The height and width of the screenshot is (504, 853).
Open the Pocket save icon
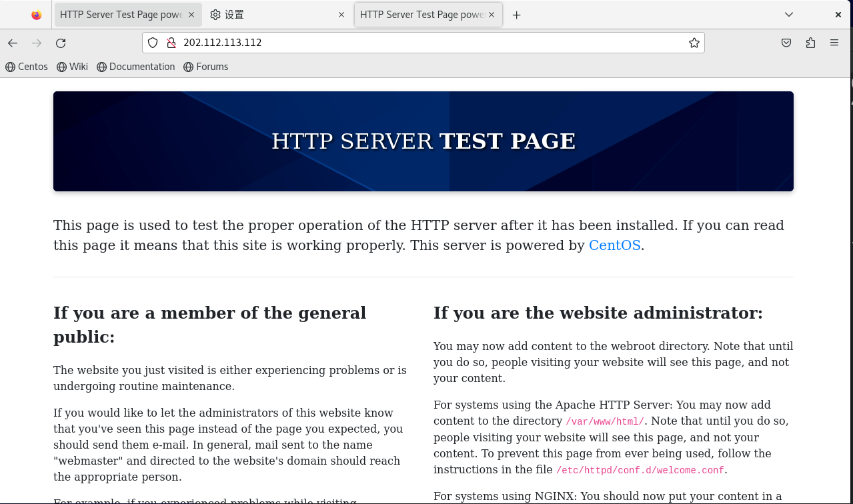[x=786, y=43]
